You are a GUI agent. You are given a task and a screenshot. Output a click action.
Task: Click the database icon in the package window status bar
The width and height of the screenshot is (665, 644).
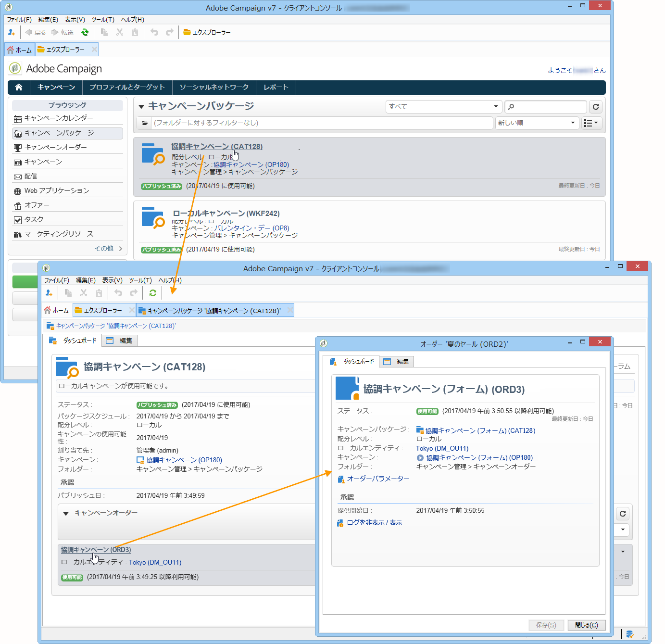tap(630, 634)
